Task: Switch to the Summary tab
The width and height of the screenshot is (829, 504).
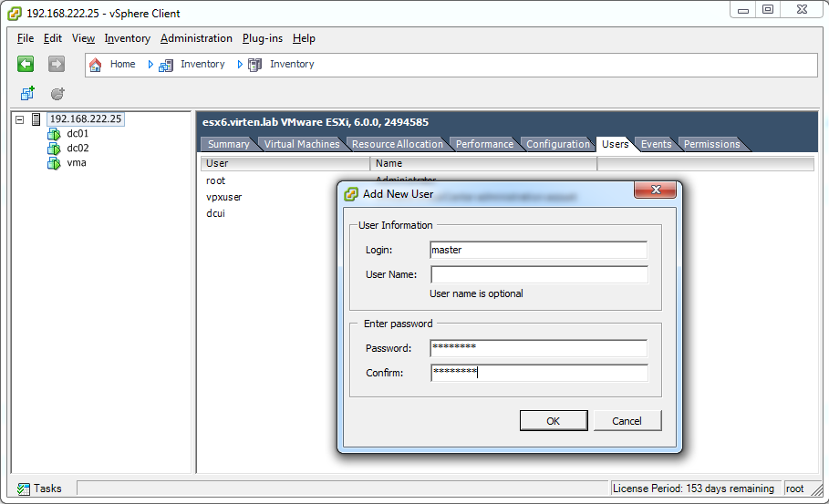Action: pyautogui.click(x=228, y=144)
